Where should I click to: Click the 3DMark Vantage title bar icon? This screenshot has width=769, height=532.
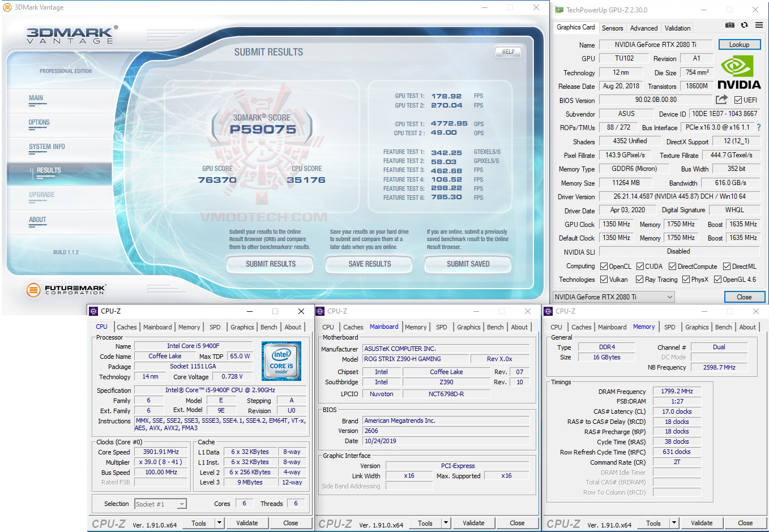point(7,7)
